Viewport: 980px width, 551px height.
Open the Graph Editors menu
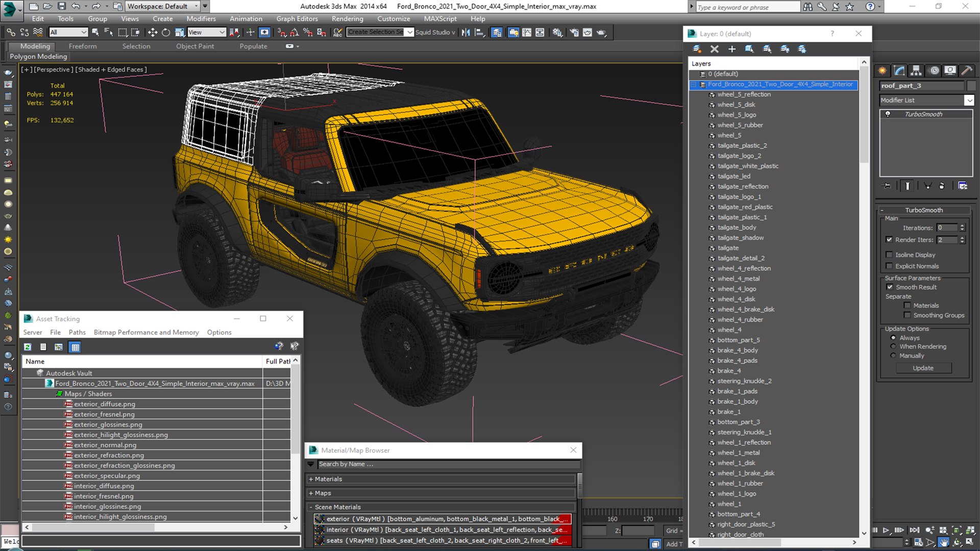point(297,19)
